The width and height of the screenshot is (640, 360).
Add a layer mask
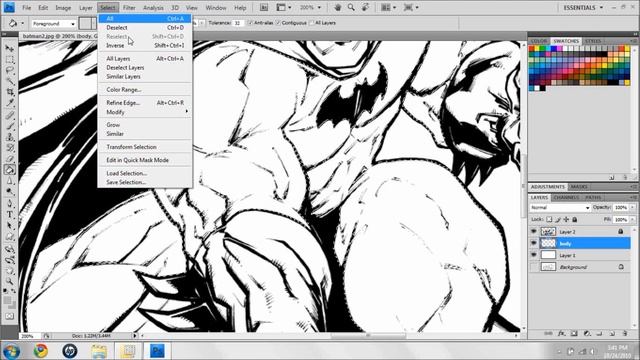[x=574, y=333]
